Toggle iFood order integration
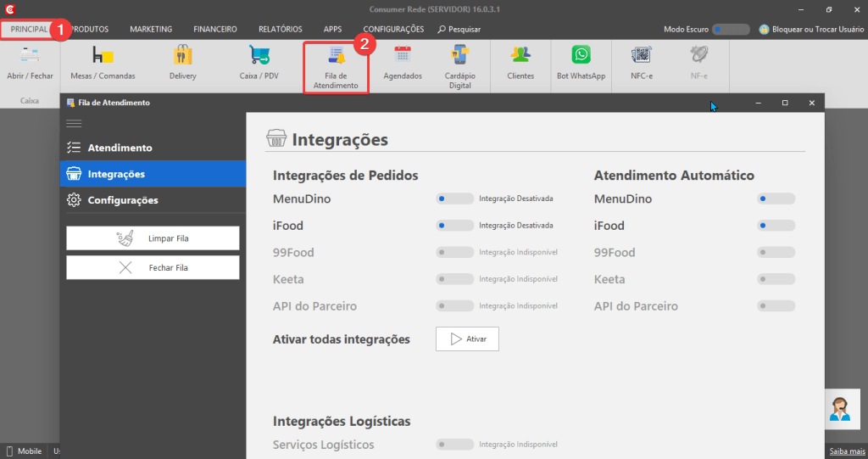 pyautogui.click(x=454, y=226)
